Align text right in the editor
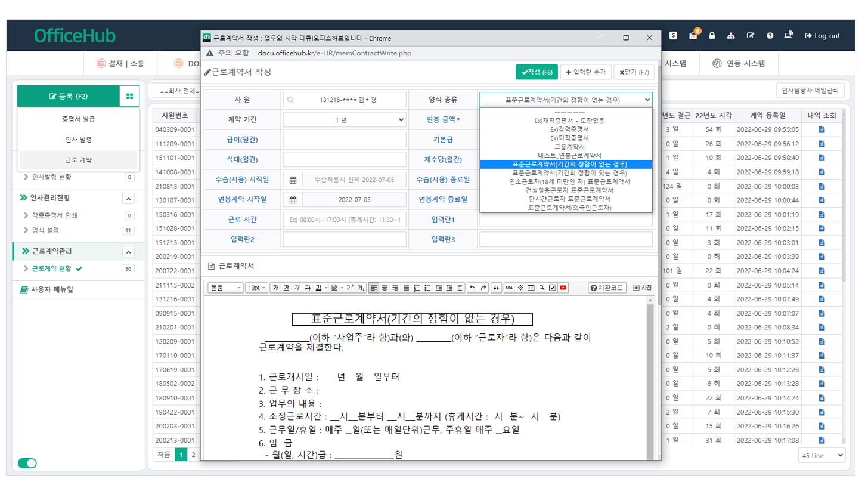 pyautogui.click(x=395, y=288)
